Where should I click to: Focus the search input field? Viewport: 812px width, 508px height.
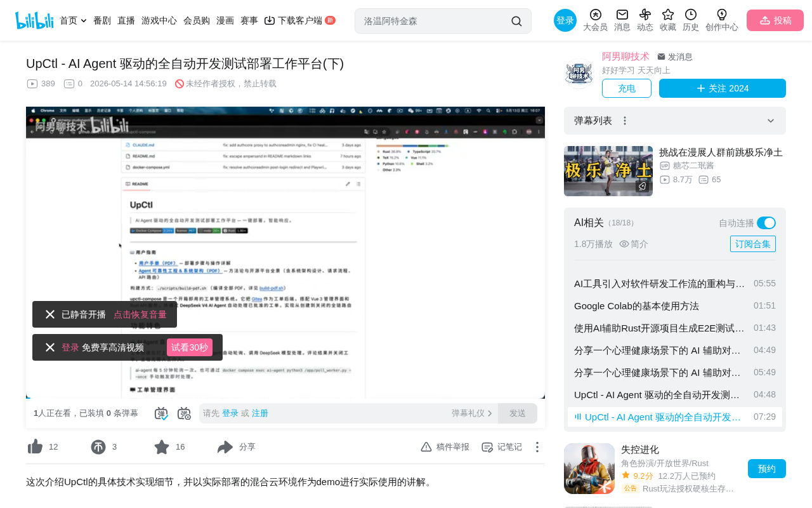point(435,21)
